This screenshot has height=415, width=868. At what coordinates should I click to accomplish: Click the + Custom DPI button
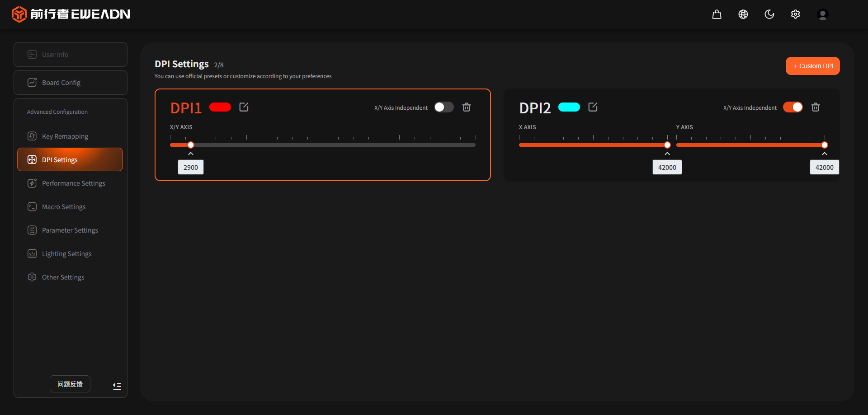click(x=812, y=66)
